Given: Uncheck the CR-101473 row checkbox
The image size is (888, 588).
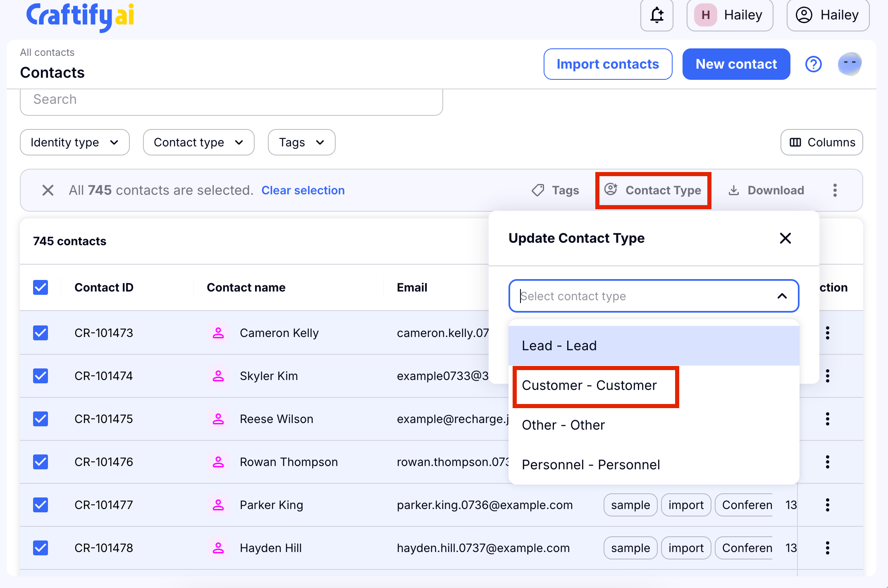Looking at the screenshot, I should pos(41,333).
